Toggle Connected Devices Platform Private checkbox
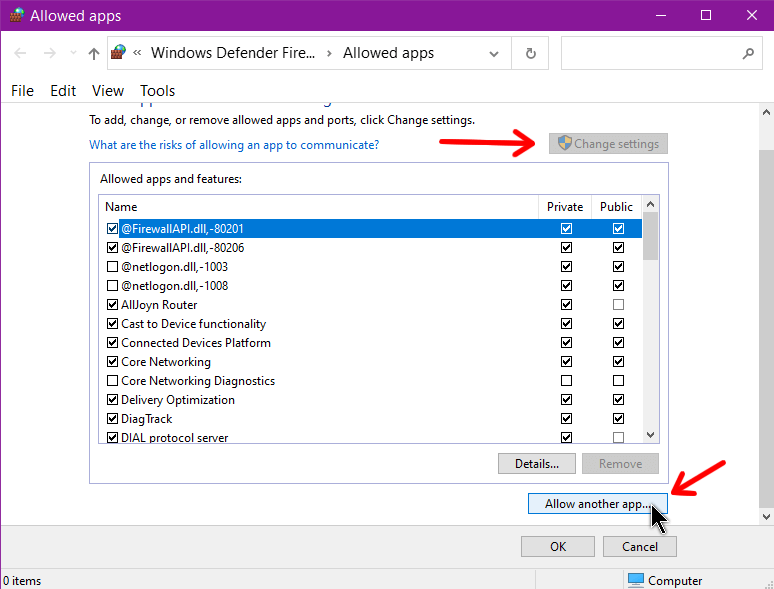The image size is (774, 589). pos(566,343)
